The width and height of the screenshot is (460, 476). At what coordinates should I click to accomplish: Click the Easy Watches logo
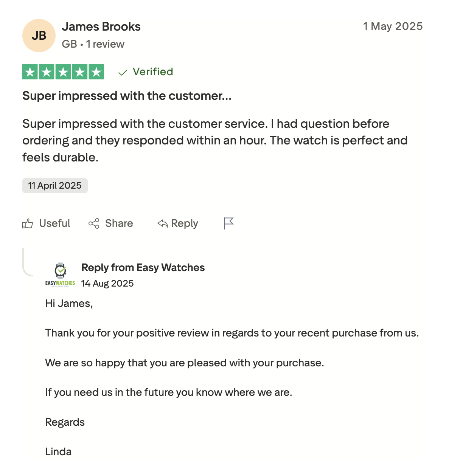(x=60, y=275)
